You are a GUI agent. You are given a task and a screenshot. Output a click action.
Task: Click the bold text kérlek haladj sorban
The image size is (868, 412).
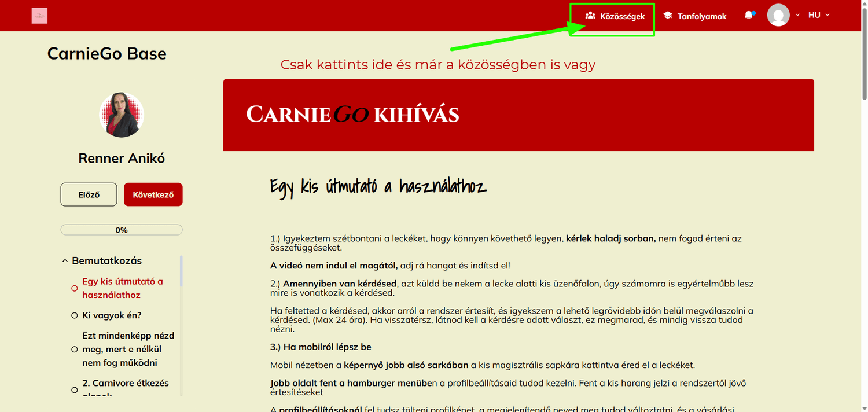point(610,238)
